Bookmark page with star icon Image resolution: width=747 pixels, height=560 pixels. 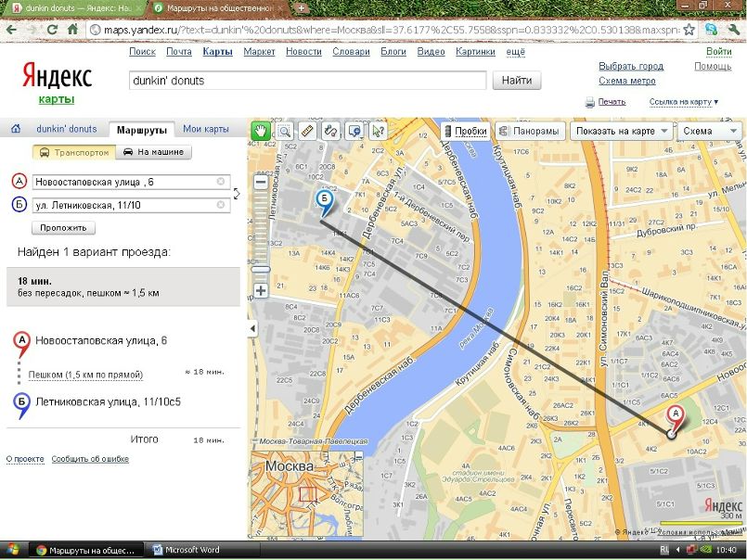click(689, 30)
